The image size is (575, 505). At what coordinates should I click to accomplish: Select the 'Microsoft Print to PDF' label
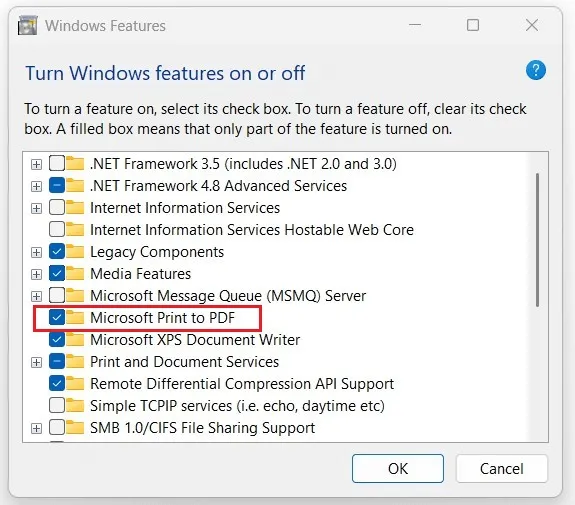coord(162,318)
